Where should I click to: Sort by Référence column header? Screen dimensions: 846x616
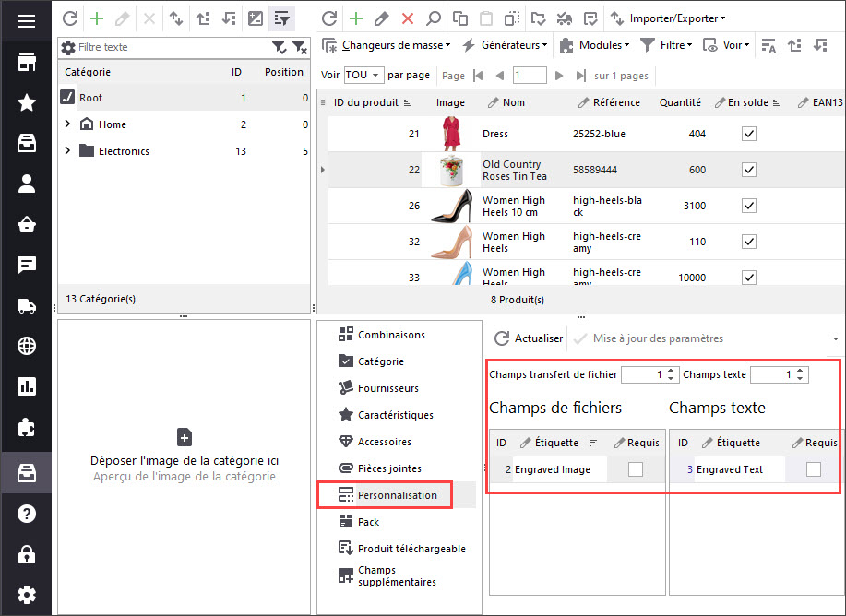tap(616, 102)
